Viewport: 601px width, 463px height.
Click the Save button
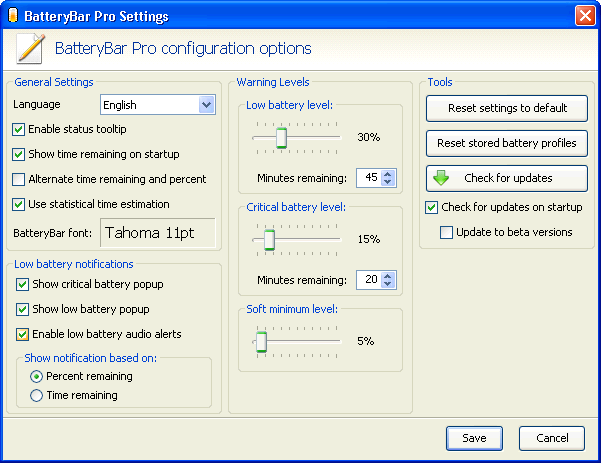point(474,438)
